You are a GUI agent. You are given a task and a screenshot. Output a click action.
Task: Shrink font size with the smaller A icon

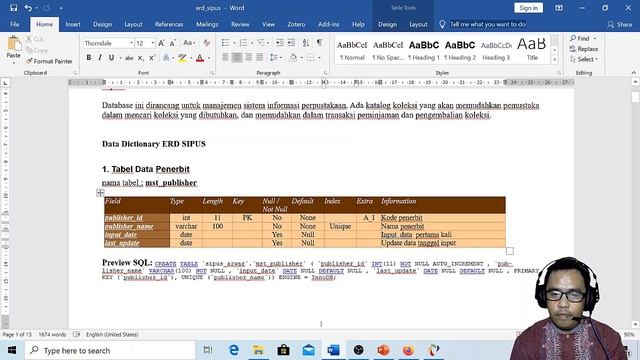pos(173,43)
